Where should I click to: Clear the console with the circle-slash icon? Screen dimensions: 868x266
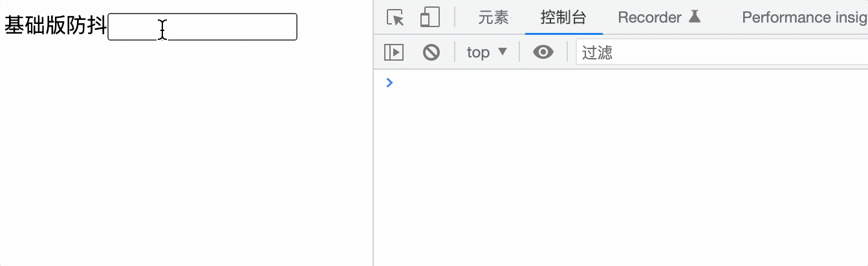(431, 52)
